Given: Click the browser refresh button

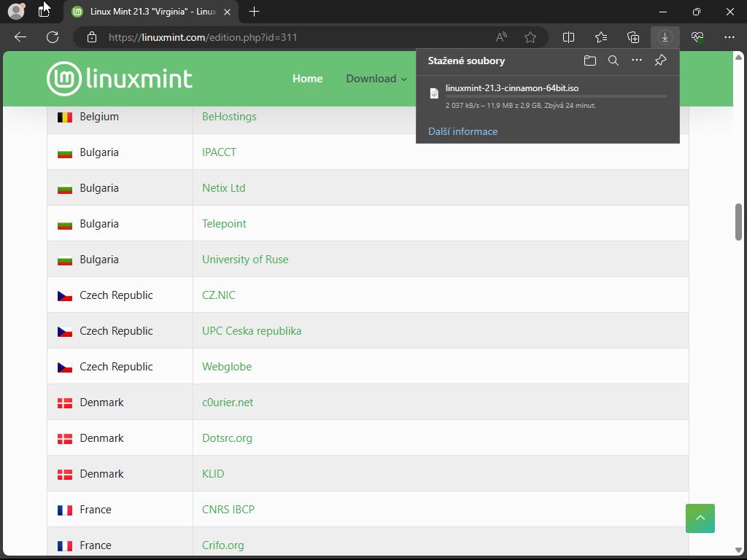Looking at the screenshot, I should [x=53, y=37].
